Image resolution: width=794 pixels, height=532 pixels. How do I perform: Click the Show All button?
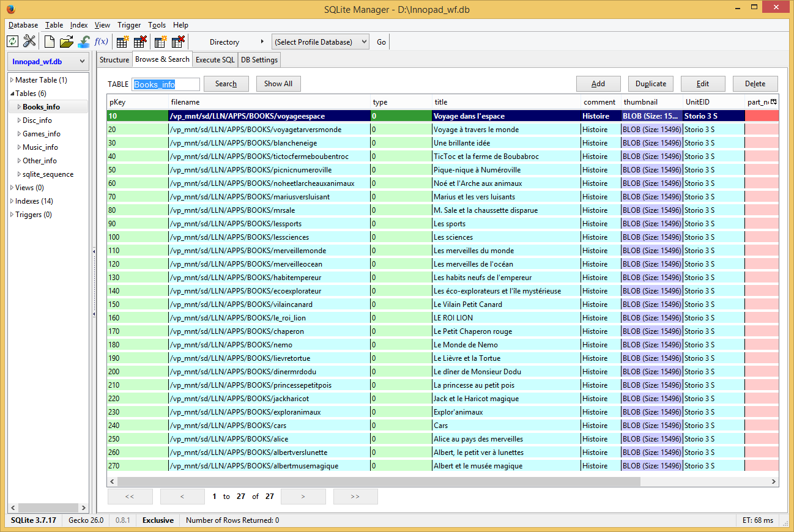(278, 84)
